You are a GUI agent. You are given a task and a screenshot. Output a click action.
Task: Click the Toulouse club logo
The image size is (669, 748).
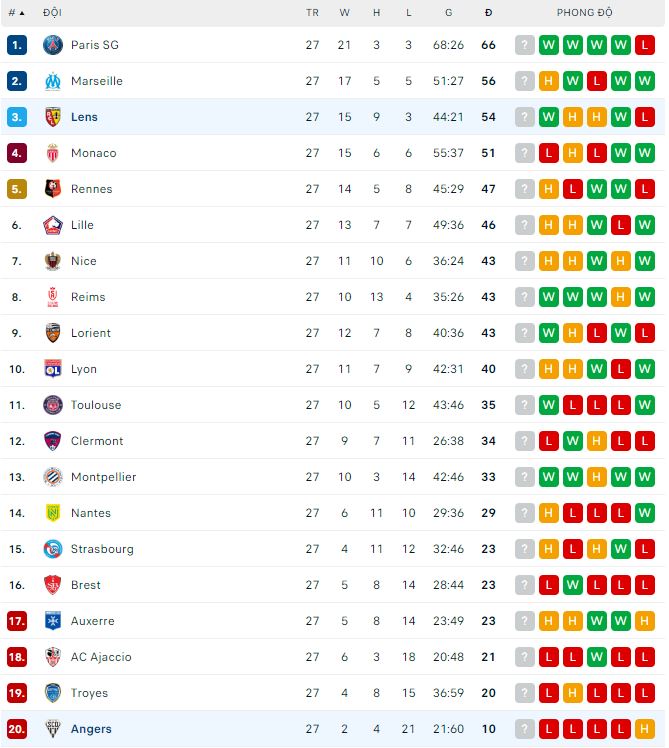(53, 405)
